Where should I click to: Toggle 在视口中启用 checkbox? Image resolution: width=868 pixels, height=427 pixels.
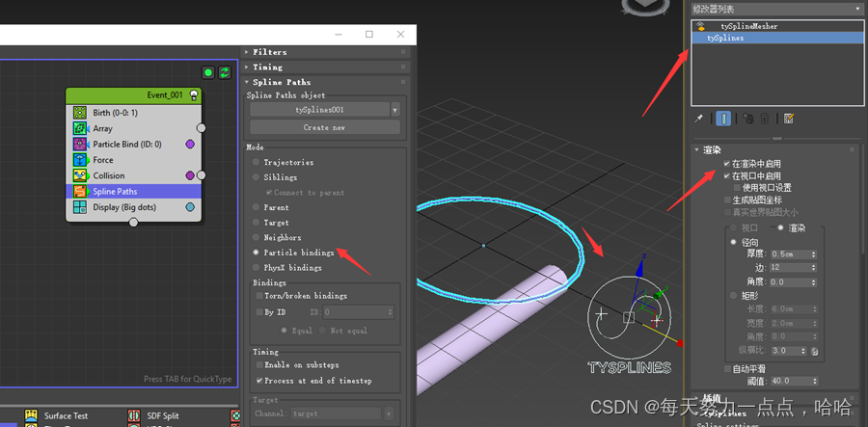727,175
